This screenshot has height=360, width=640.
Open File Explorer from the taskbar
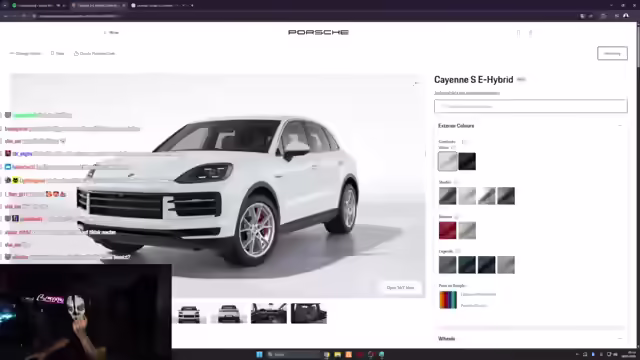click(338, 354)
